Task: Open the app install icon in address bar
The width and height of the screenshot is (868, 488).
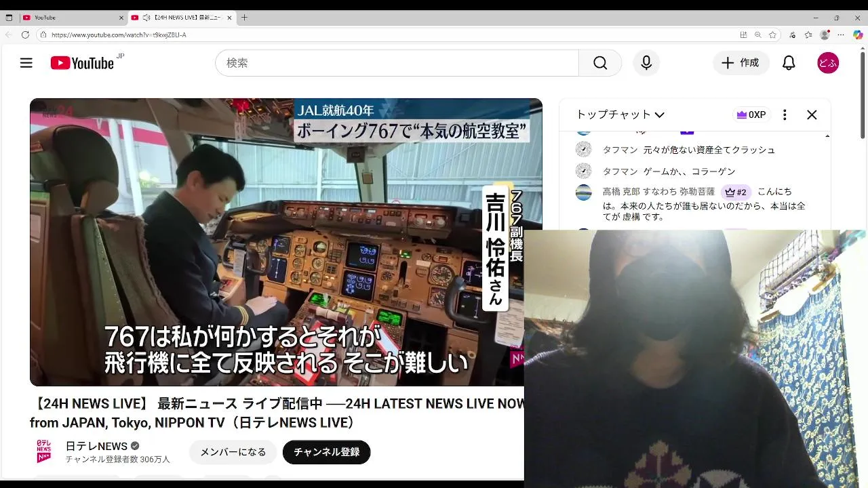Action: (744, 35)
